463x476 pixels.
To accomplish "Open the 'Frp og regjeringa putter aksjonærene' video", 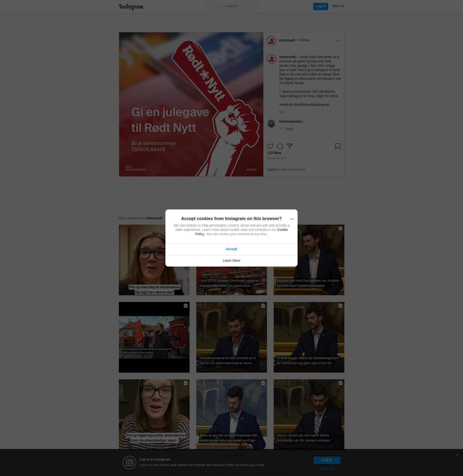I will (x=154, y=415).
